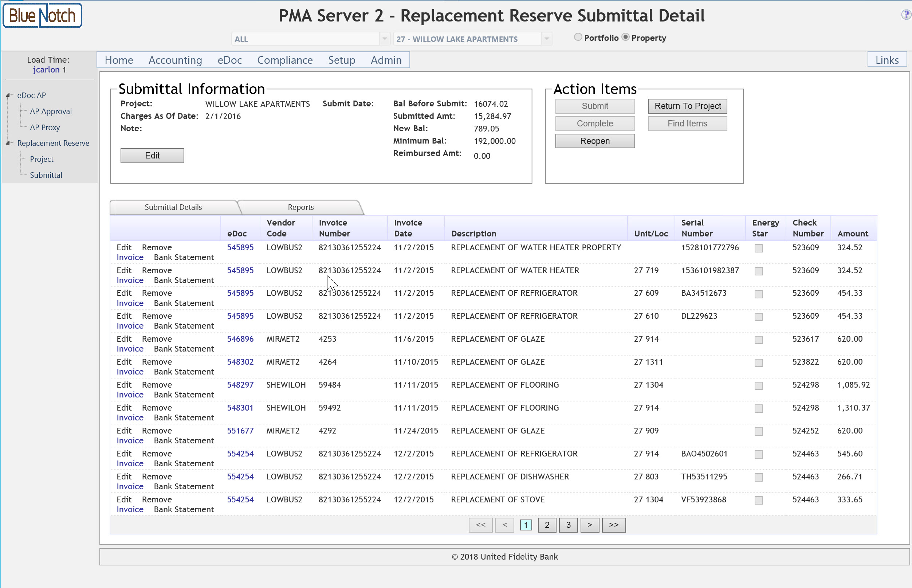
Task: Open eDoc link 546896
Action: point(240,339)
